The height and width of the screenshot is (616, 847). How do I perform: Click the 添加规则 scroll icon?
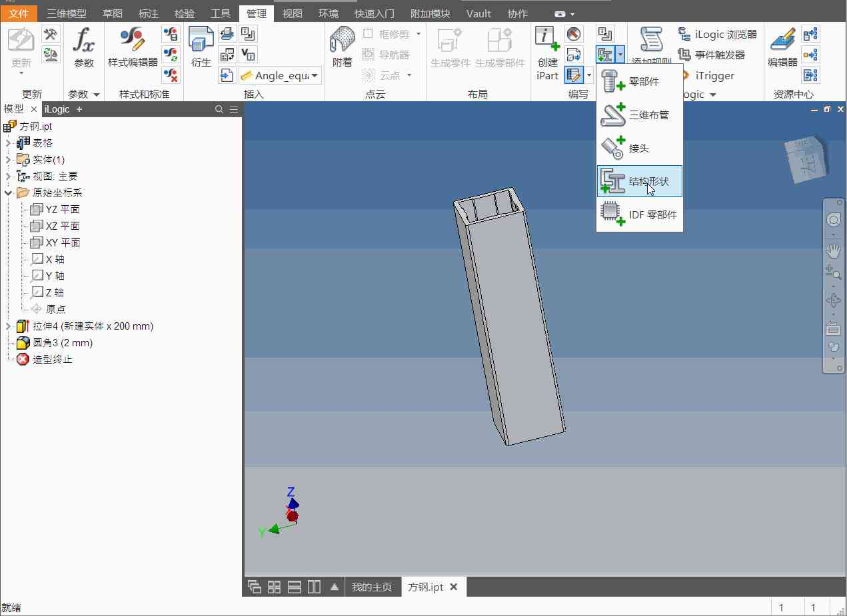(x=651, y=40)
